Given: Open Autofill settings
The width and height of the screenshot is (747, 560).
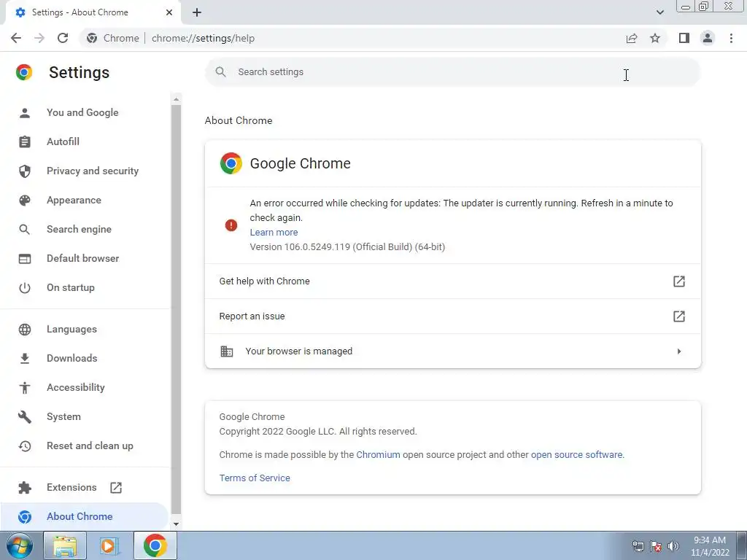Looking at the screenshot, I should [x=63, y=141].
